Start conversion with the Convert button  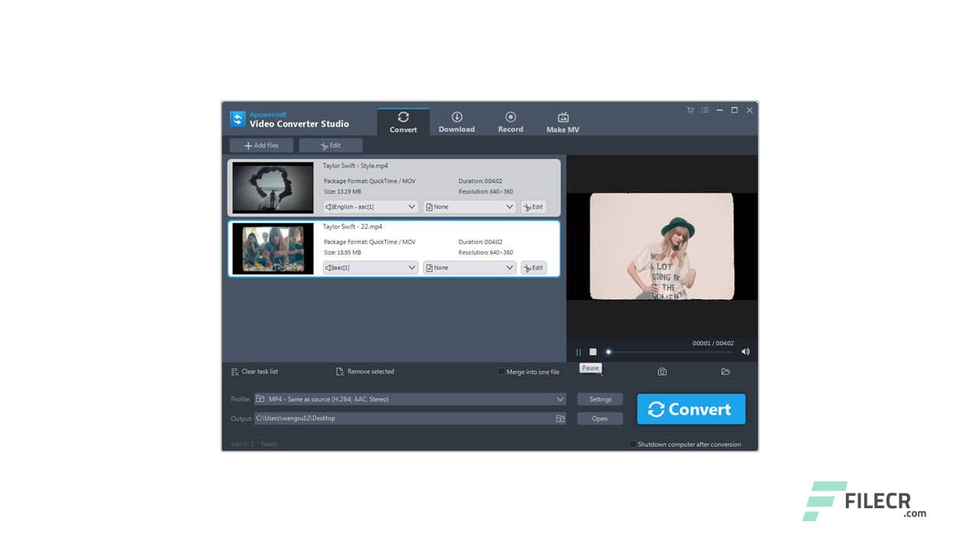pos(691,409)
